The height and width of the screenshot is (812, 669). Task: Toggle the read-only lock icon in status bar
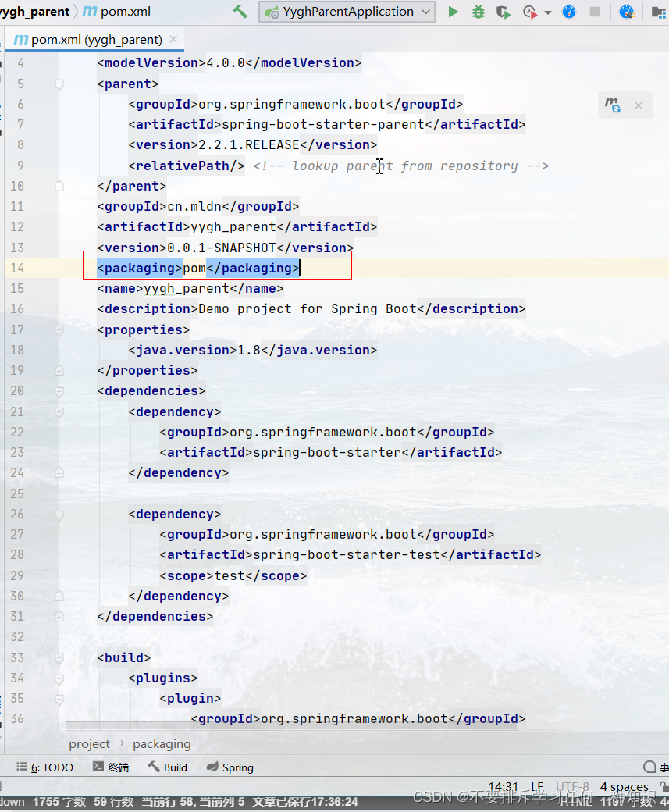tap(664, 787)
